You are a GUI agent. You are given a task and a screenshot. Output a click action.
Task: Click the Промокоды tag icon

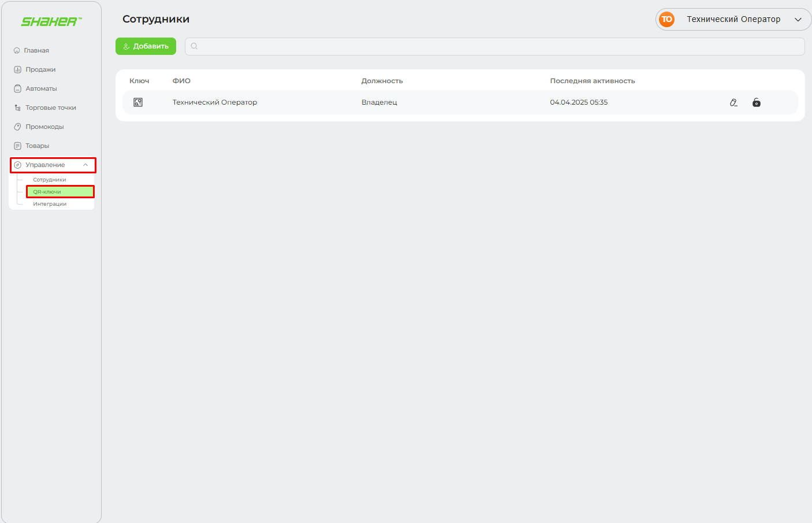[17, 127]
